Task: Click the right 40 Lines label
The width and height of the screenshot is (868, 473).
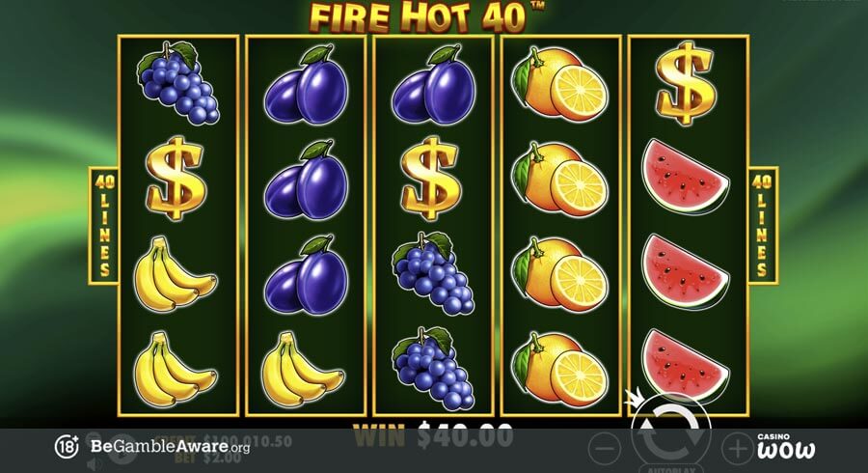Action: (763, 226)
